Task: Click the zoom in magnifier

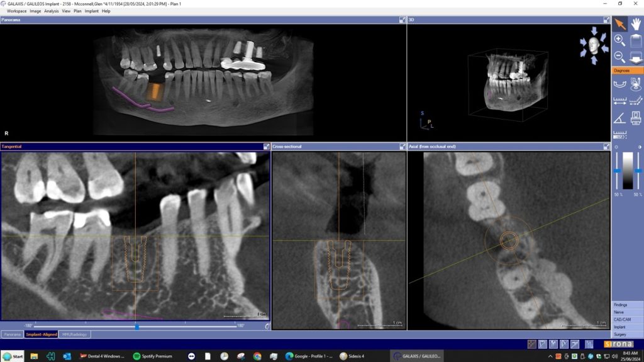Action: [620, 41]
